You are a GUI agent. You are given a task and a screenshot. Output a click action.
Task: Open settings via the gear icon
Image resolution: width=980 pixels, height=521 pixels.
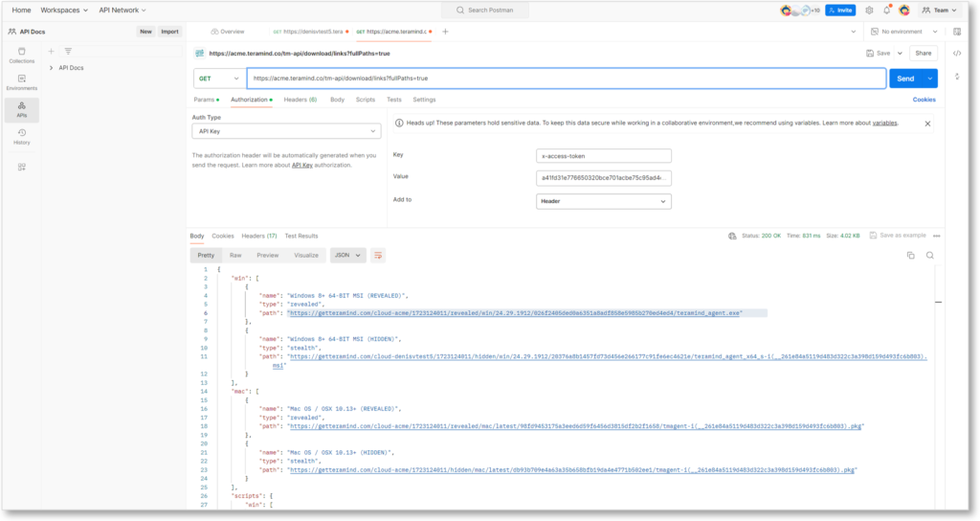coord(869,10)
